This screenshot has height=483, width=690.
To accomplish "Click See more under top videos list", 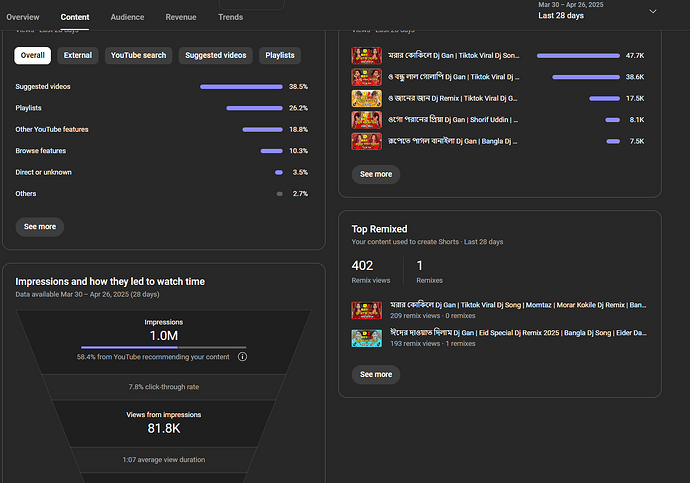I will click(x=376, y=175).
